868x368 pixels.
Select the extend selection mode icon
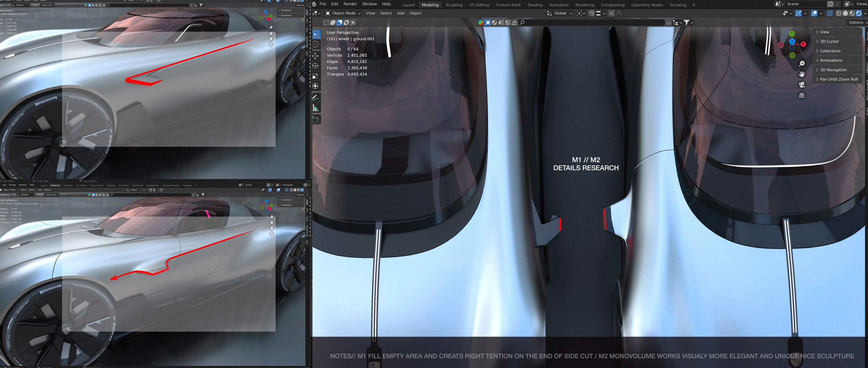[333, 23]
